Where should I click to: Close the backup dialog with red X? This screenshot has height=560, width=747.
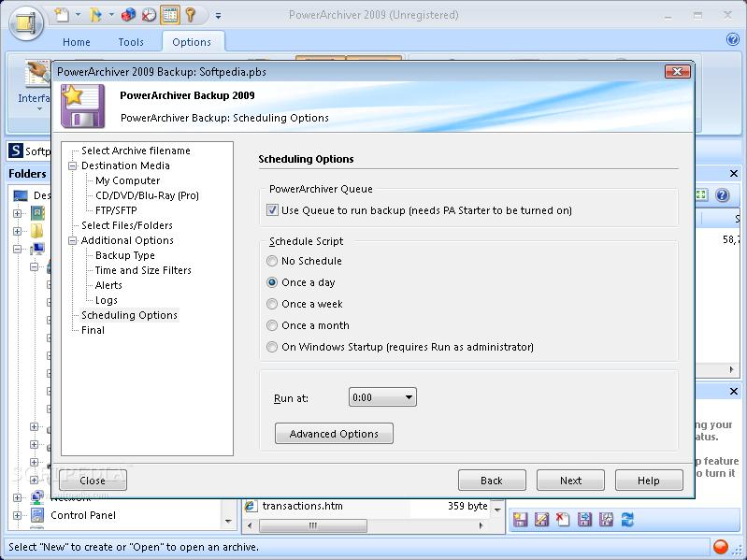(x=678, y=71)
